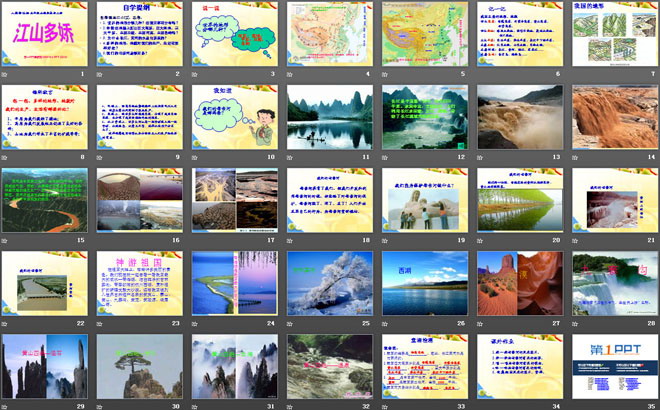Select slide 2 titled 自学提纲
This screenshot has width=660, height=410.
tap(140, 34)
